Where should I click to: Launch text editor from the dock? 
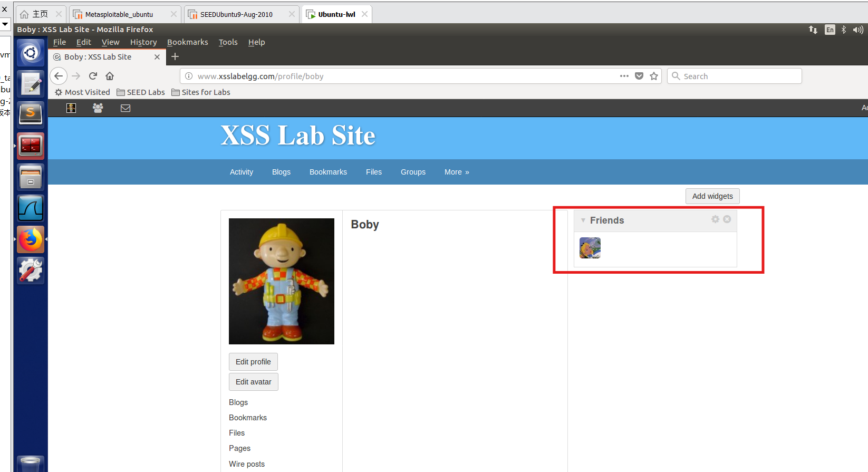coord(31,84)
